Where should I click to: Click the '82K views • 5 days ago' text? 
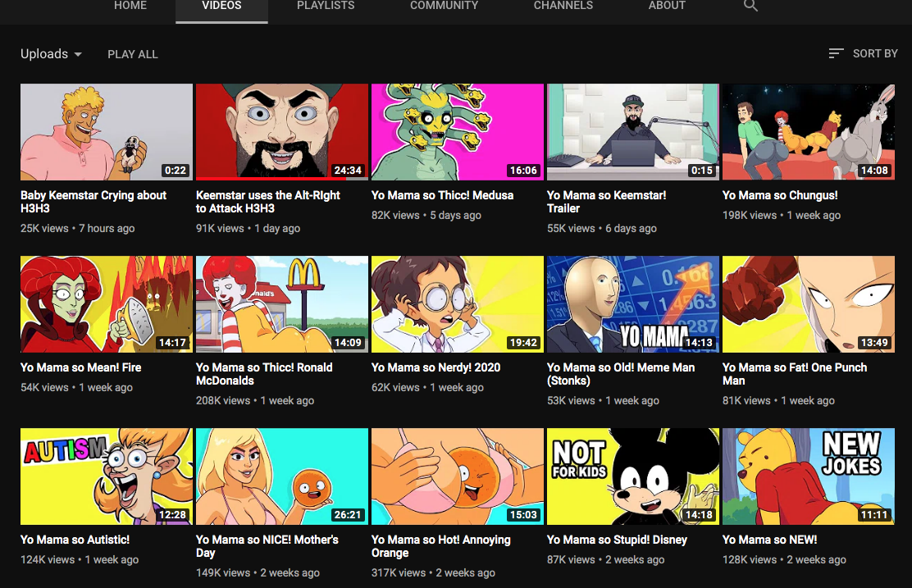pos(426,215)
